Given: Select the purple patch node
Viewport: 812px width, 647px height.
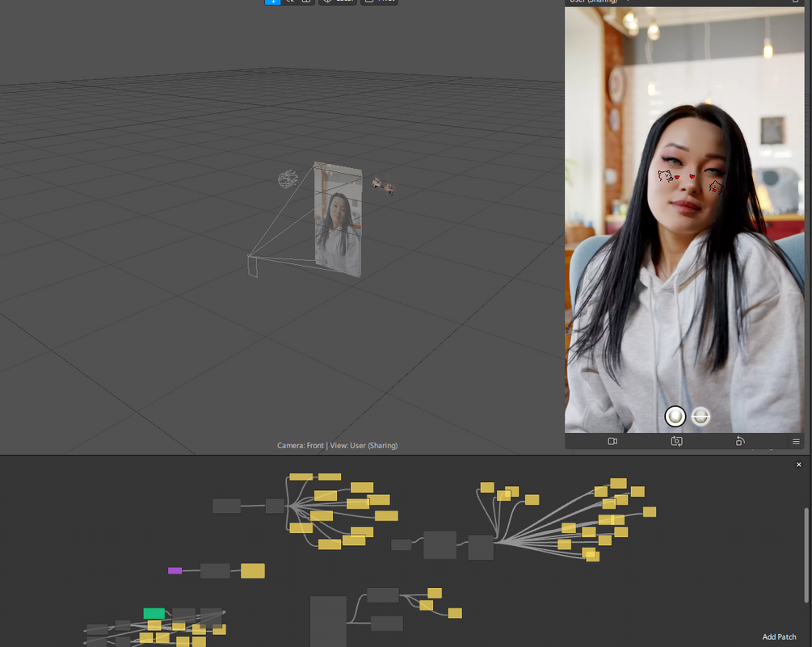Looking at the screenshot, I should point(175,571).
